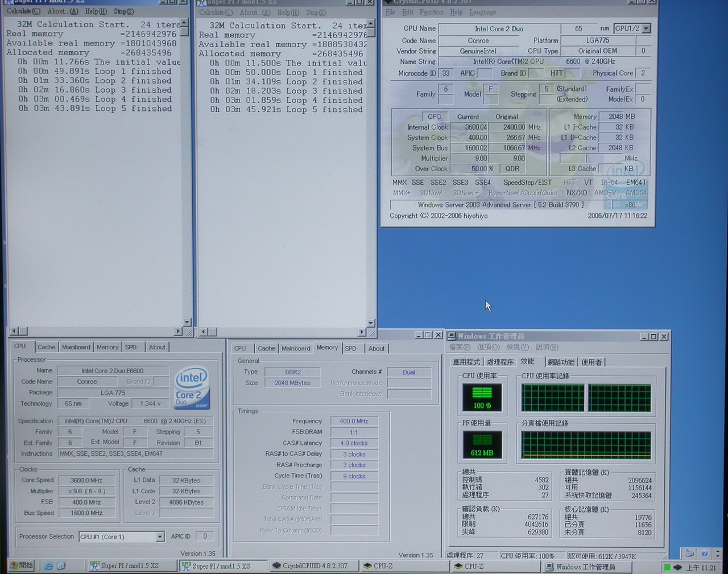Screen dimensions: 728x574
Task: Open SPD tab in the CPU-Z timings window
Action: tap(351, 348)
